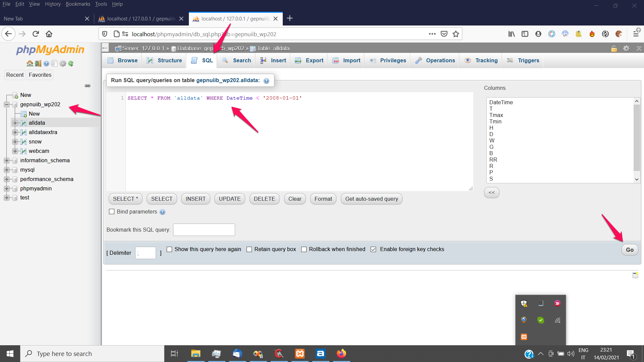Click the link-with-main-panel chain icon
This screenshot has width=644, height=362.
(x=88, y=86)
